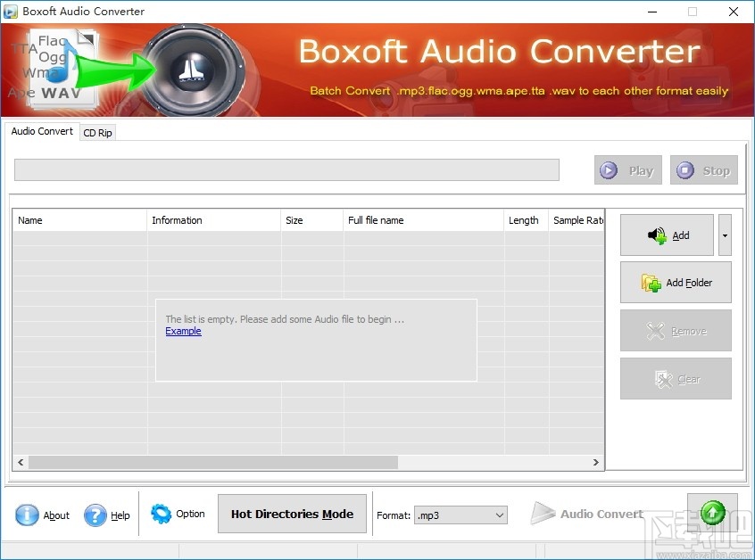The height and width of the screenshot is (560, 755).
Task: Select the Audio Convert tab
Action: [41, 131]
